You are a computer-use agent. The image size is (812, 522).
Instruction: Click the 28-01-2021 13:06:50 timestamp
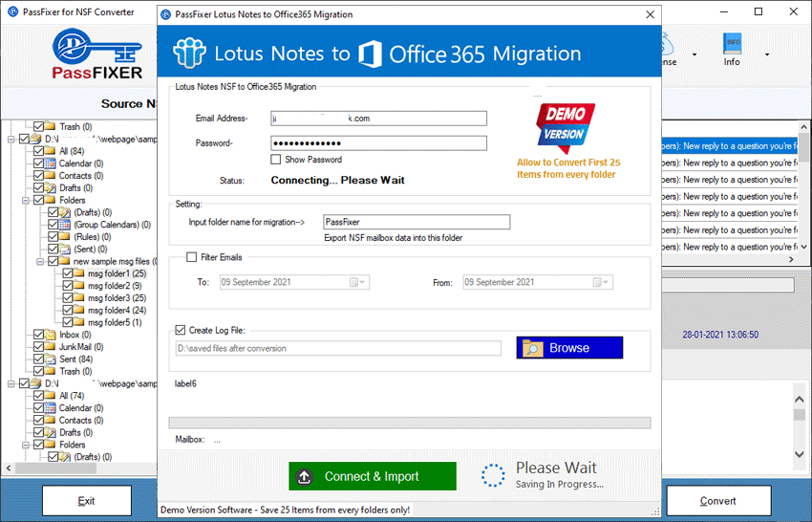720,335
